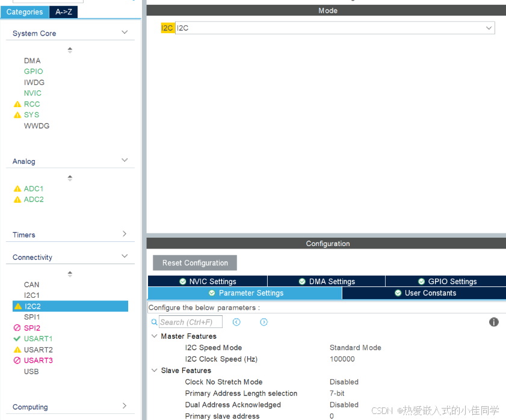Image resolution: width=506 pixels, height=420 pixels.
Task: Click the ADC2 warning icon
Action: pyautogui.click(x=17, y=200)
